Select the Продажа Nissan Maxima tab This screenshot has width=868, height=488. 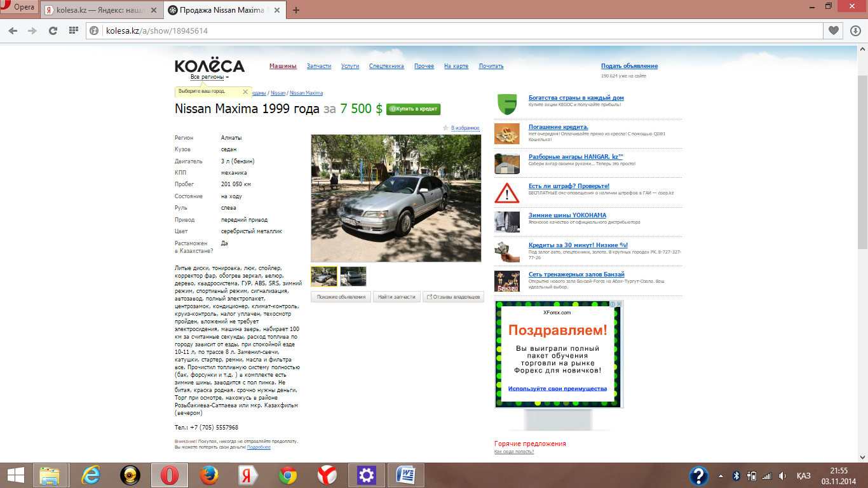click(226, 10)
